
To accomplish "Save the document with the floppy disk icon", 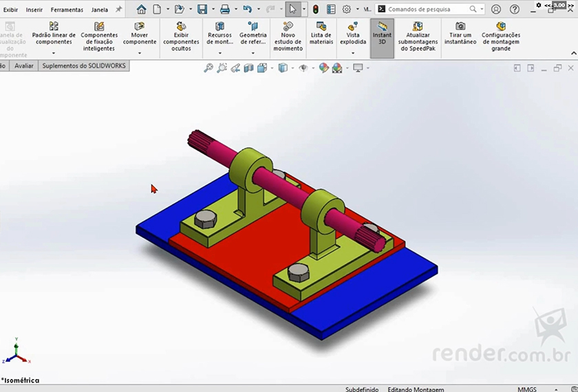I will (202, 10).
